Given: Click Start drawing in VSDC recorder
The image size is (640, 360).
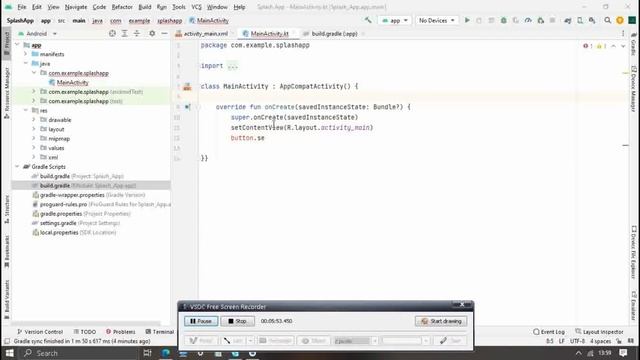Looking at the screenshot, I should click(x=441, y=321).
